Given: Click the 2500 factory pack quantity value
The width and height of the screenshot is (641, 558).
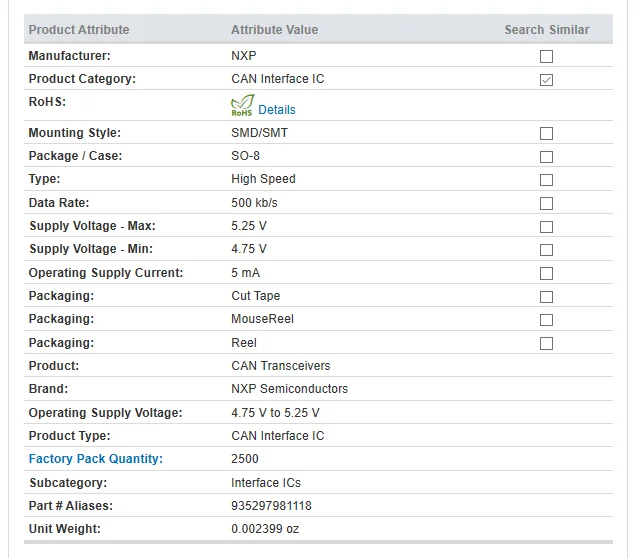Looking at the screenshot, I should tap(245, 459).
